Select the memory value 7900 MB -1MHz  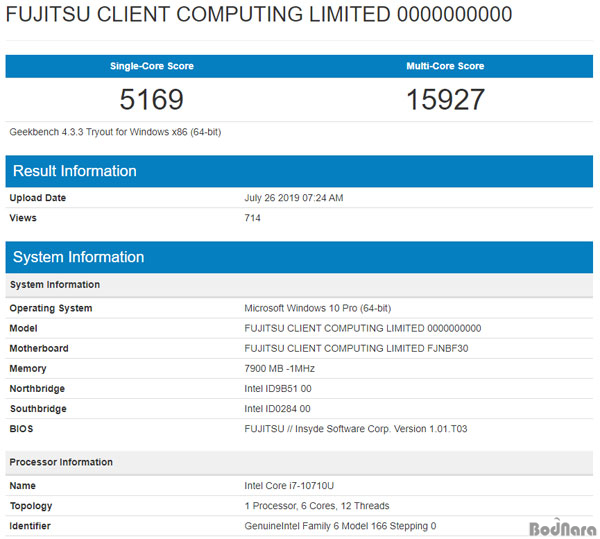coord(279,369)
